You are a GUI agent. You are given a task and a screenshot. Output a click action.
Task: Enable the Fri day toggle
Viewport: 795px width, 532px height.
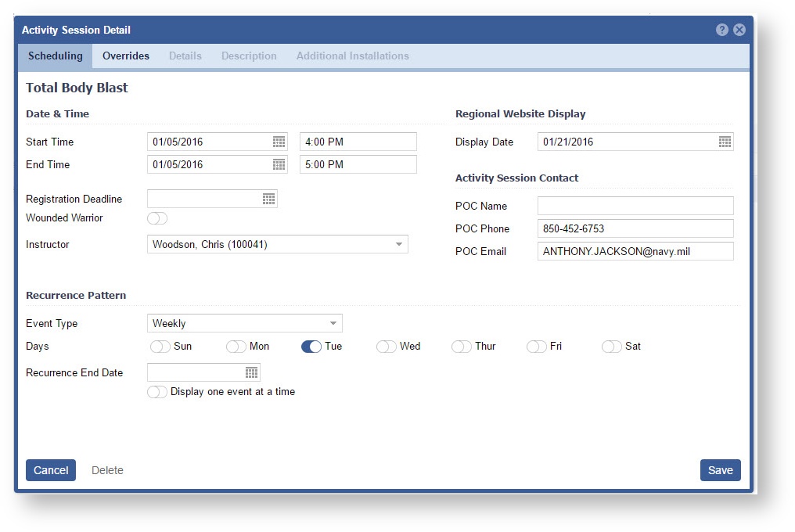coord(536,347)
